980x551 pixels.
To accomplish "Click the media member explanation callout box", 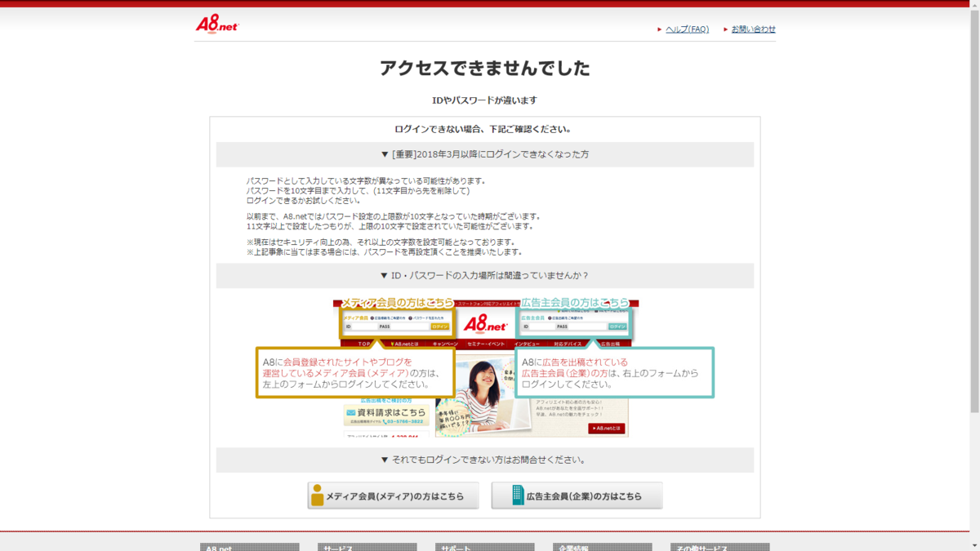I will click(x=355, y=372).
